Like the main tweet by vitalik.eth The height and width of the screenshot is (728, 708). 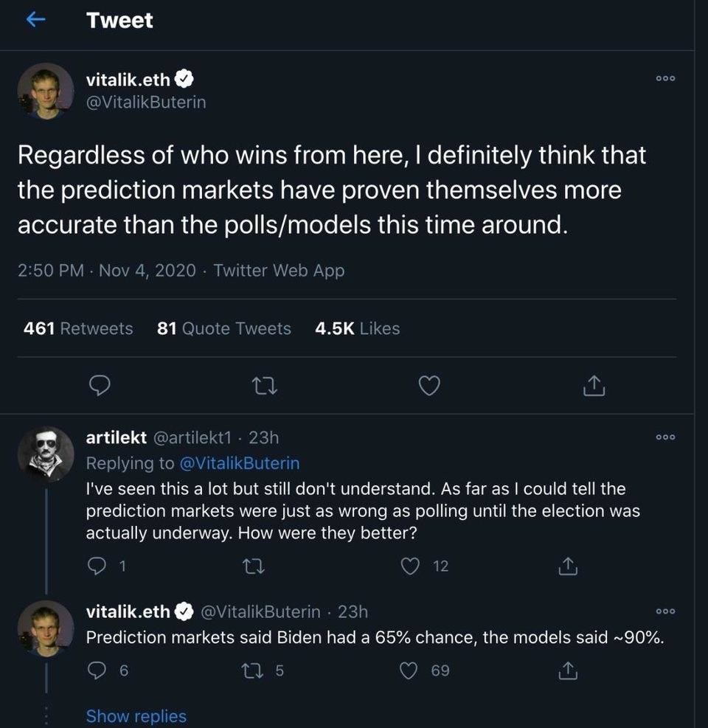[429, 385]
